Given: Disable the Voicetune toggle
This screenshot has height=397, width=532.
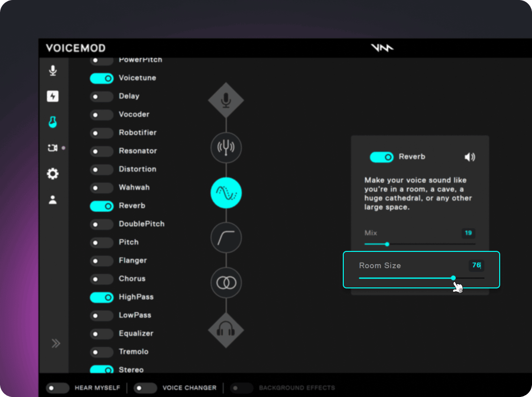Looking at the screenshot, I should coord(102,78).
